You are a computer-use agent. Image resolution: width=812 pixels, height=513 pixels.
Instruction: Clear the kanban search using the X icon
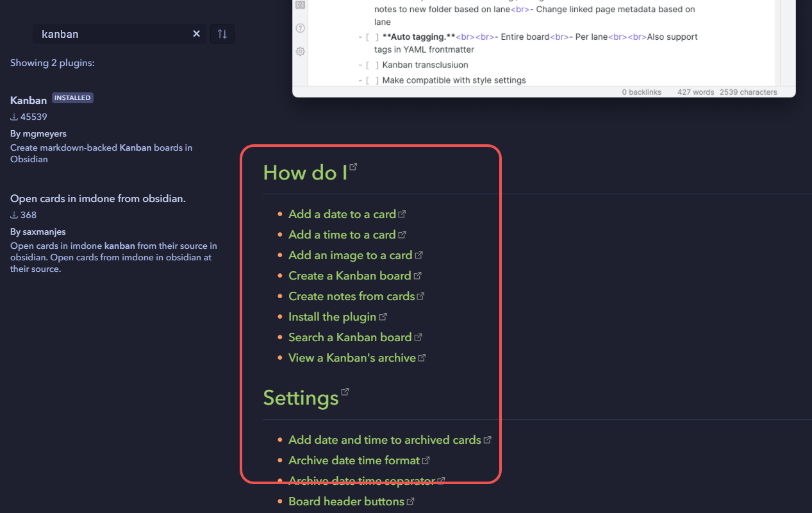tap(196, 33)
